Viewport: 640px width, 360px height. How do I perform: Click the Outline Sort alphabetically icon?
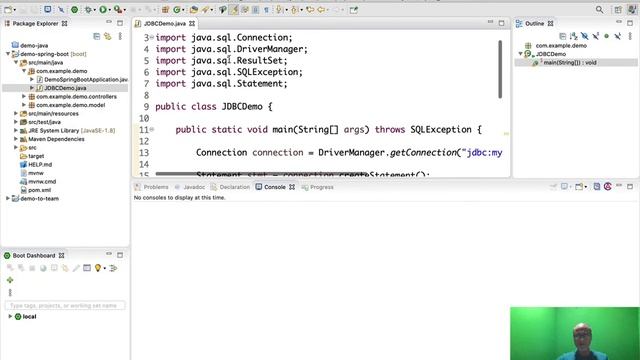(x=573, y=37)
